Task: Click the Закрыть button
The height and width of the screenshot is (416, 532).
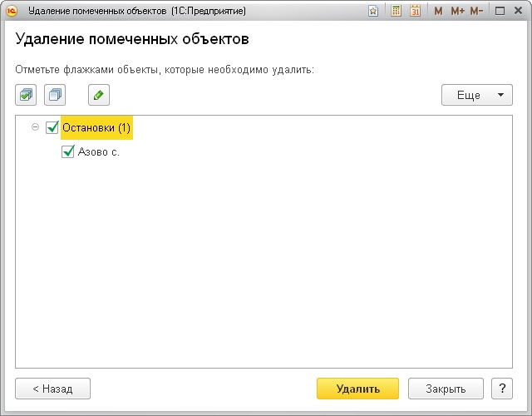Action: click(446, 389)
